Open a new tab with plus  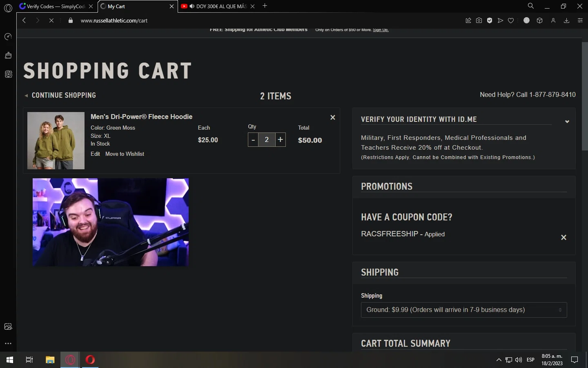pyautogui.click(x=265, y=6)
